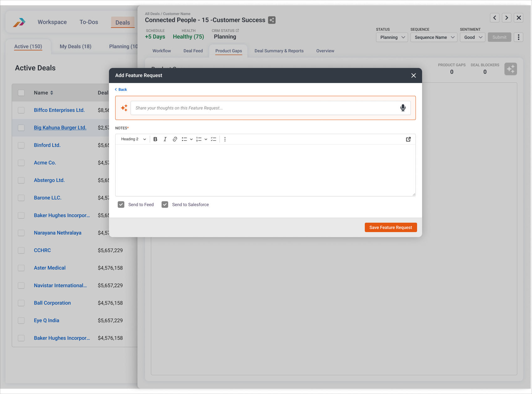Open Workspace in top navigation
Screen dimensions: 532x394
point(52,22)
